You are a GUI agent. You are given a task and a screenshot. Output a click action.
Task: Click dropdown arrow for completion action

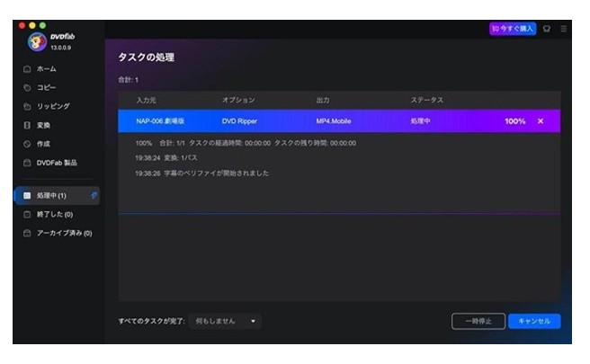[x=254, y=321]
